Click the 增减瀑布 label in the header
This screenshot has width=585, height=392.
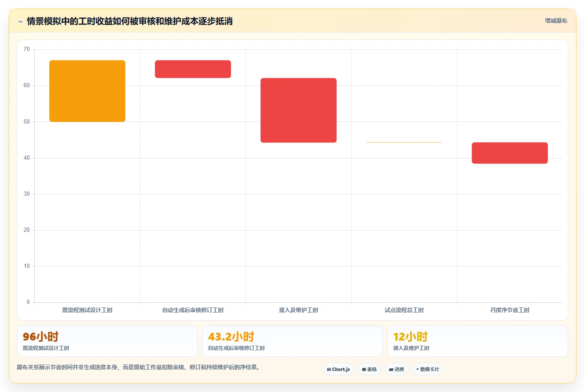pos(556,21)
